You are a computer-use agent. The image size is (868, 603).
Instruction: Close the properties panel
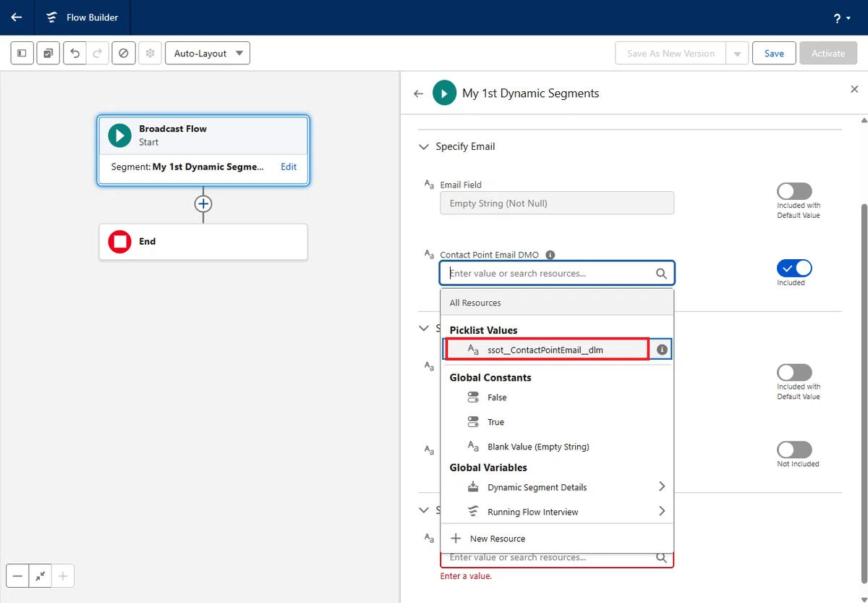[x=854, y=89]
